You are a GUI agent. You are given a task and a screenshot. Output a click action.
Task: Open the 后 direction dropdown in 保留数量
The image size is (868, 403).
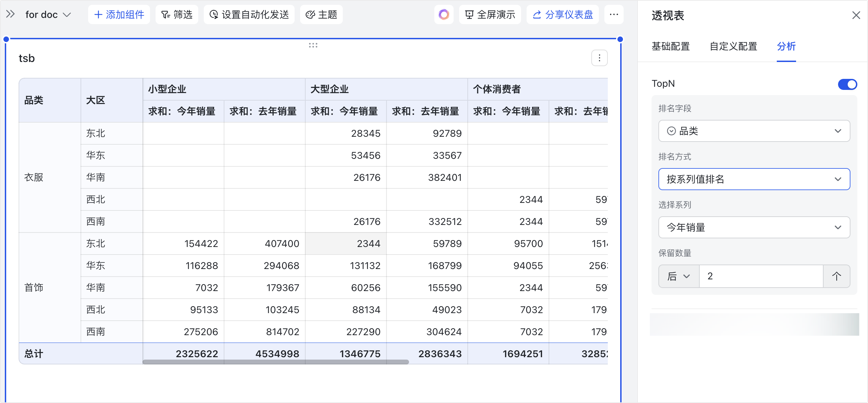point(678,276)
